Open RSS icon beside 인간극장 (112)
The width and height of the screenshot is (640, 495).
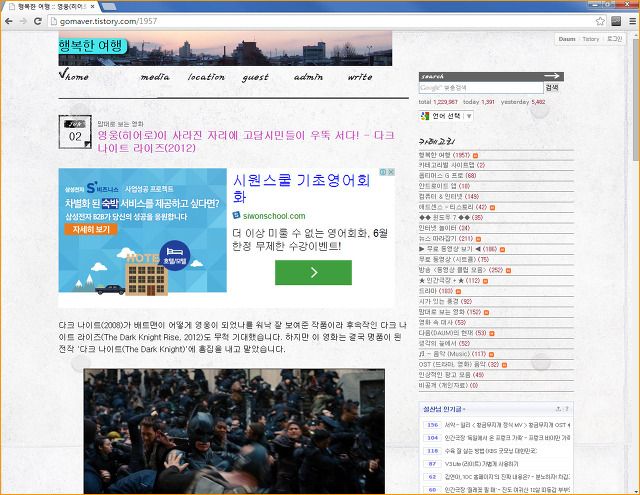485,281
